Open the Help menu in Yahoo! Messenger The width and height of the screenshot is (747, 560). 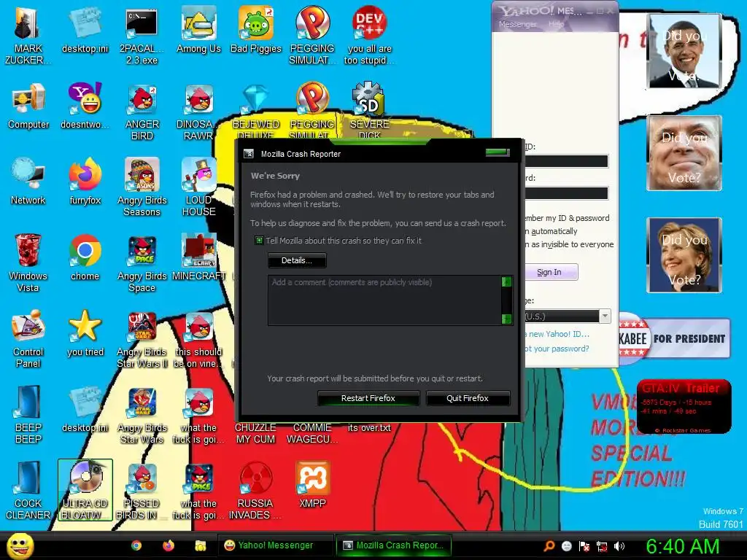pyautogui.click(x=555, y=24)
